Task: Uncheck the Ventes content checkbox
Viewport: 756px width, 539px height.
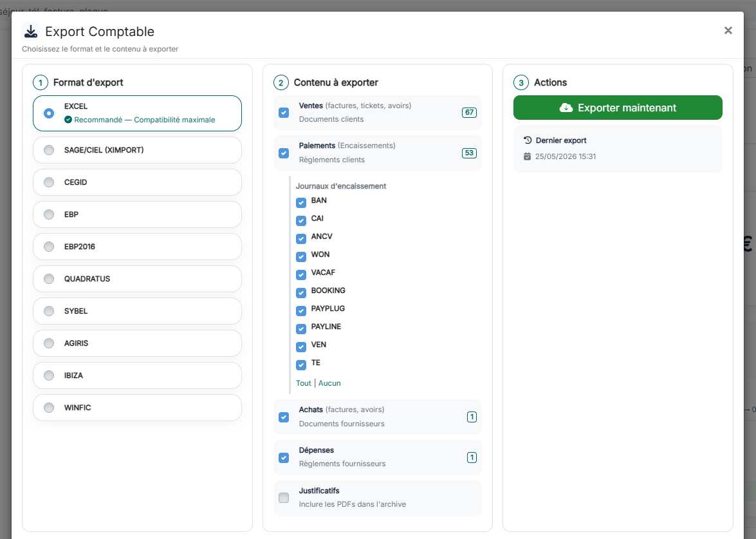Action: [x=284, y=113]
